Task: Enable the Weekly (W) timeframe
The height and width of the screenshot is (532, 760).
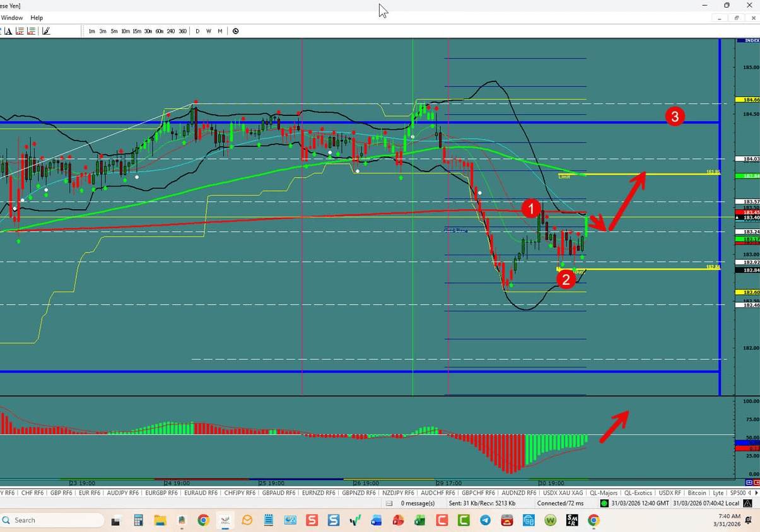Action: click(x=208, y=30)
